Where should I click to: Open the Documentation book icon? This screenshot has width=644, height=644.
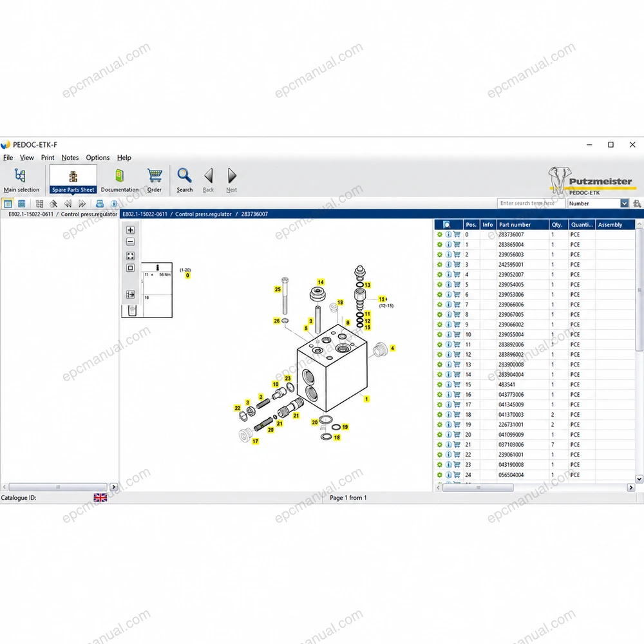tap(120, 180)
